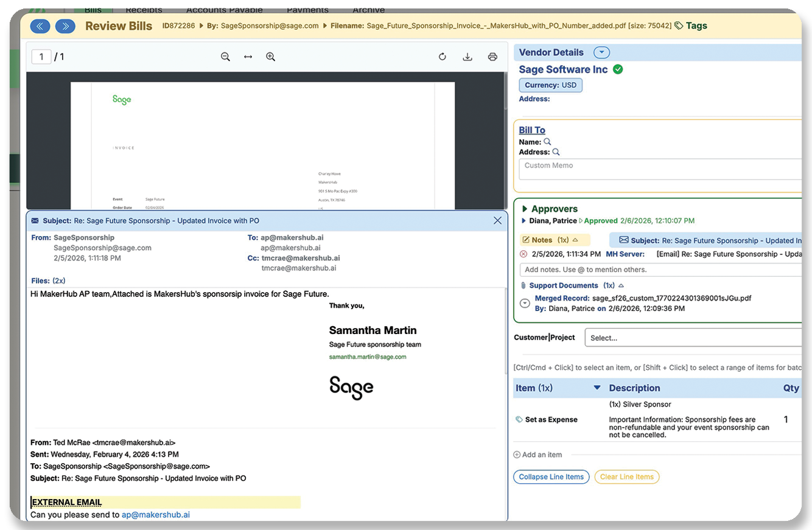Open the merged record PDF file link
Viewport: 812px width, 530px height.
coord(672,298)
